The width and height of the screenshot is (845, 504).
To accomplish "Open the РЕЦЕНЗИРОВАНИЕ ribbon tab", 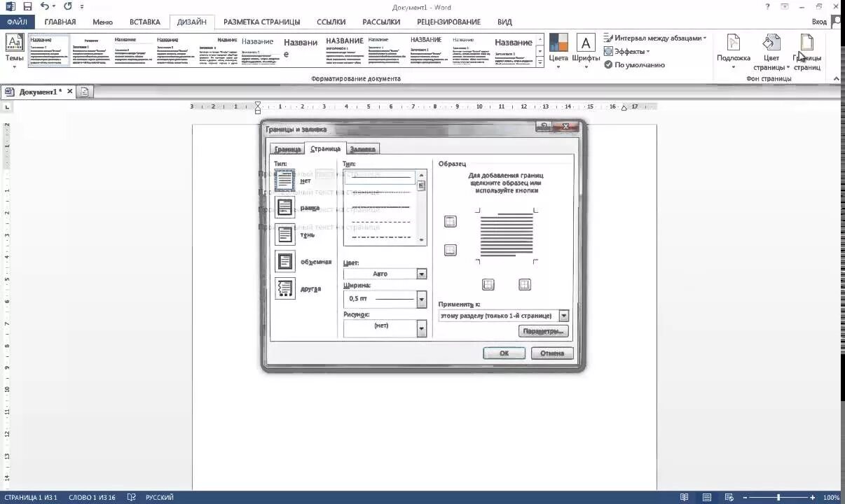I will pos(448,22).
